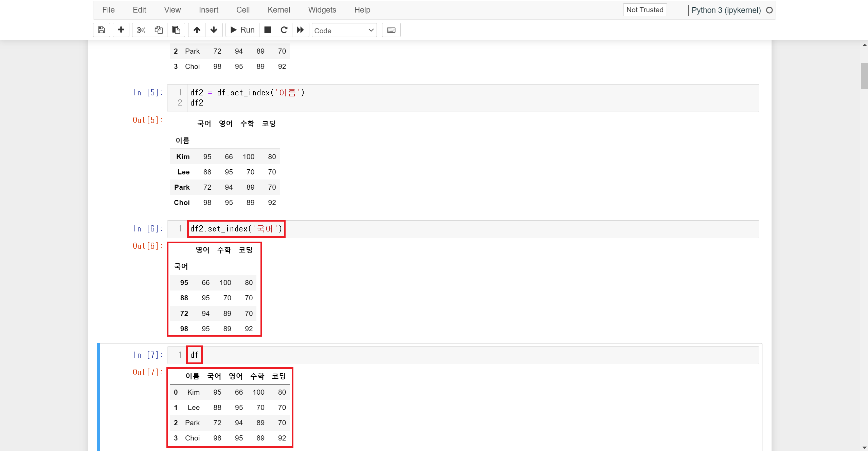Click the save and checkpoint icon
The image size is (868, 451).
101,30
